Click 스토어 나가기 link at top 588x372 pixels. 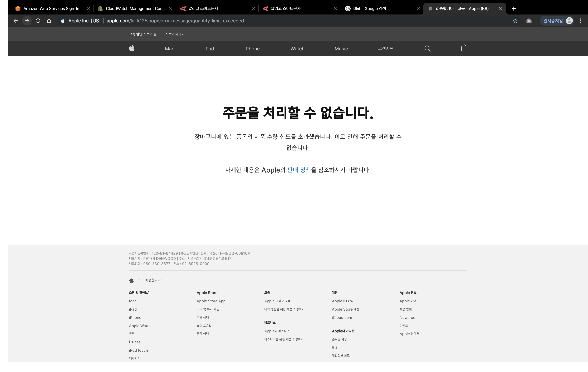pos(175,34)
